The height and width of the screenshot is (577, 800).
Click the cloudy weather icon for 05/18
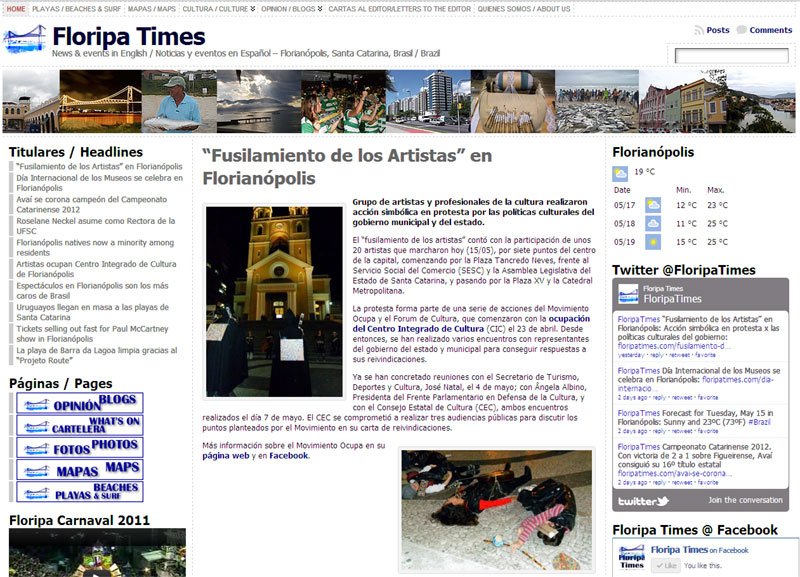pos(653,223)
